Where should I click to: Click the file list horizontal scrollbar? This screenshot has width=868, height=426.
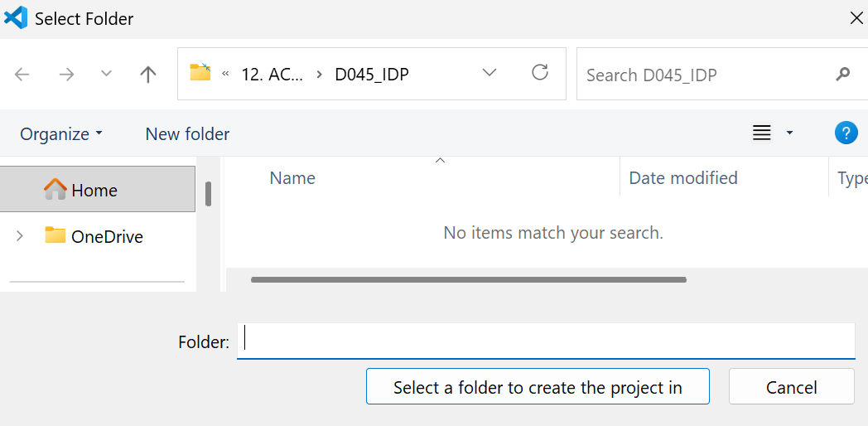pyautogui.click(x=468, y=280)
